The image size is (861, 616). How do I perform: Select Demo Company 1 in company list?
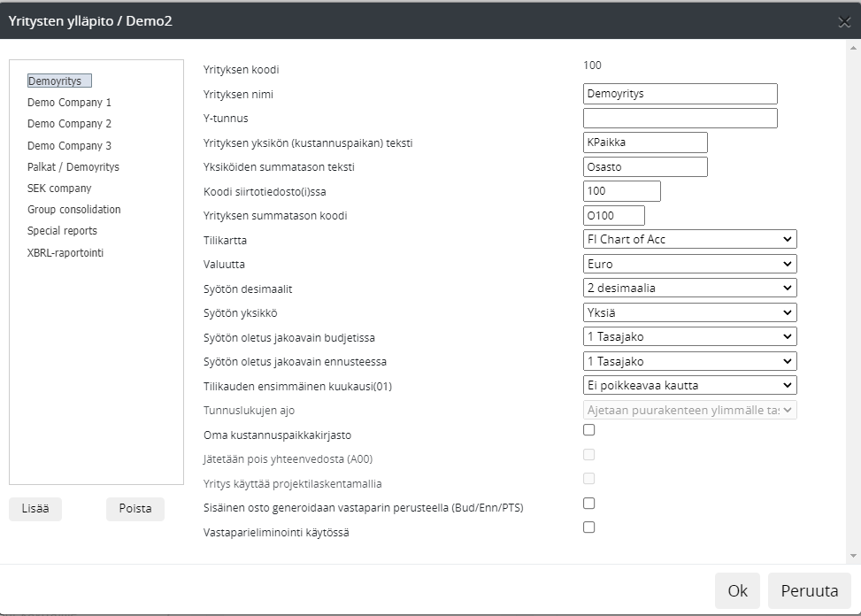click(x=69, y=103)
